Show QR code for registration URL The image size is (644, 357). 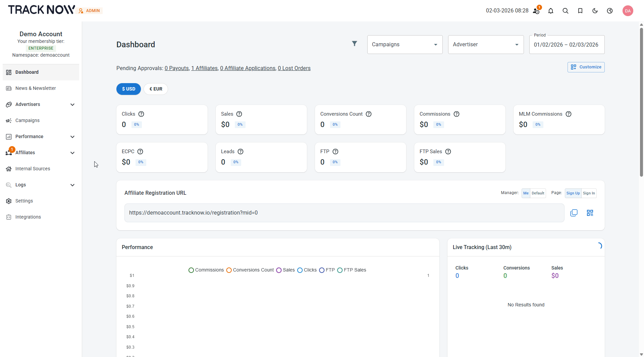pos(590,213)
